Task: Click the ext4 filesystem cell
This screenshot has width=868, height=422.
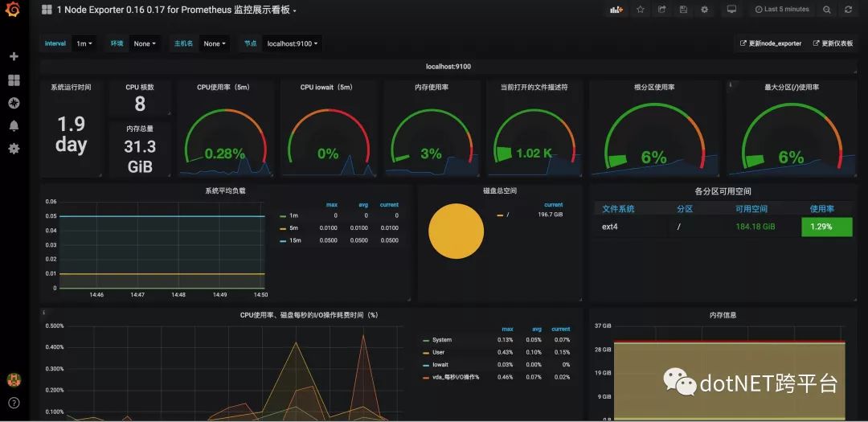Action: (611, 227)
